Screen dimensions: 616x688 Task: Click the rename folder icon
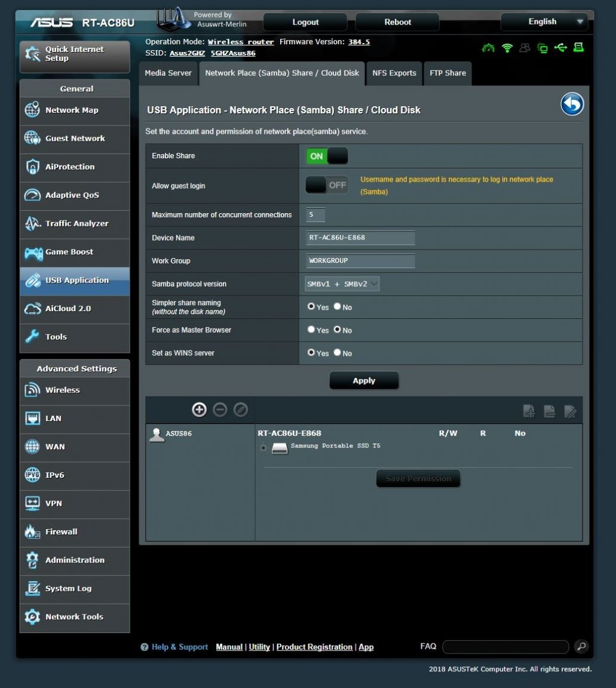point(571,411)
